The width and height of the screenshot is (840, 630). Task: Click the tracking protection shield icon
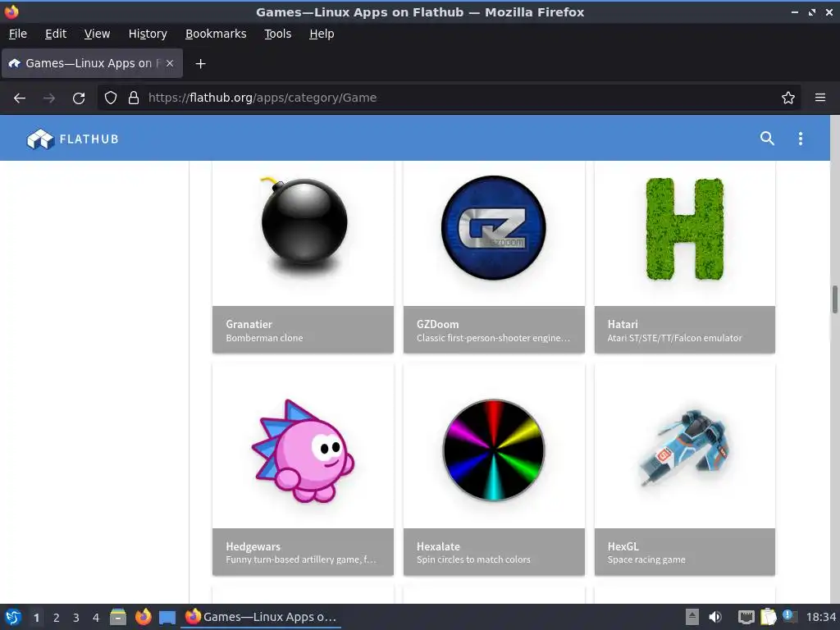[111, 98]
